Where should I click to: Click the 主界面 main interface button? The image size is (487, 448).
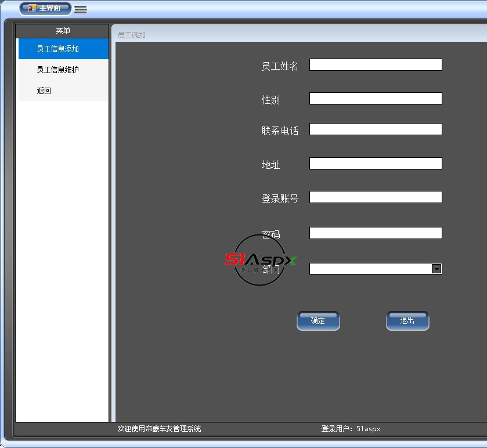tap(45, 8)
